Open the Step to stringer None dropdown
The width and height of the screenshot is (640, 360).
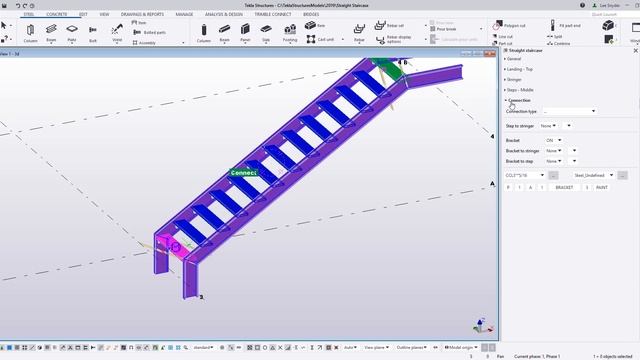click(548, 126)
